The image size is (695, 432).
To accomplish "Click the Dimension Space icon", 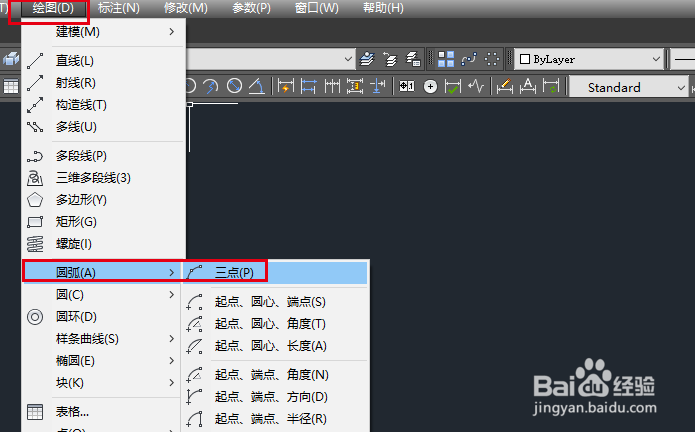I will click(x=355, y=86).
